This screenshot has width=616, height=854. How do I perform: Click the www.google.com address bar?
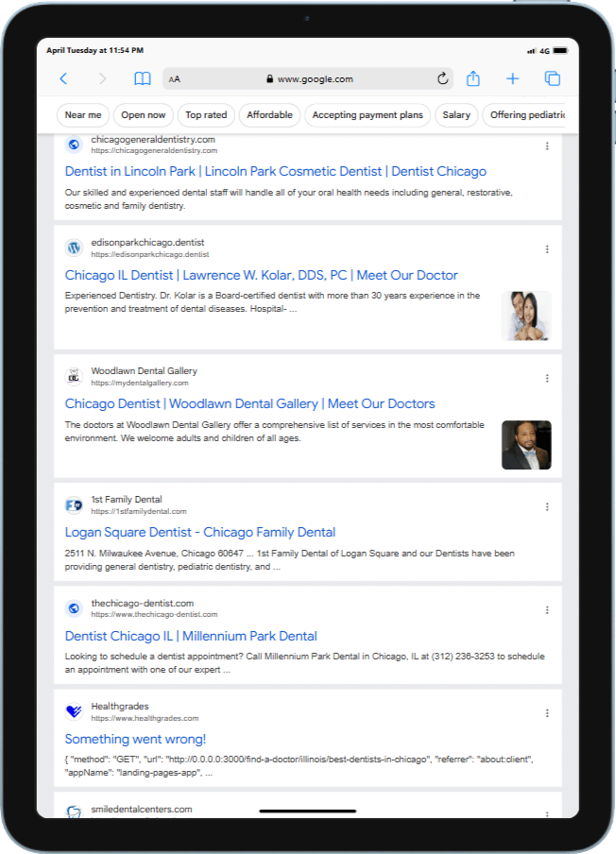(x=308, y=79)
